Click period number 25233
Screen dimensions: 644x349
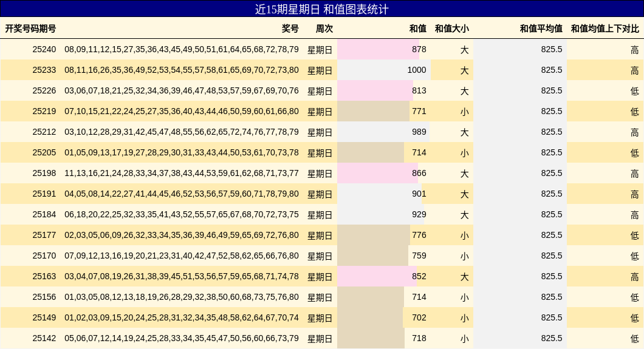(x=44, y=70)
